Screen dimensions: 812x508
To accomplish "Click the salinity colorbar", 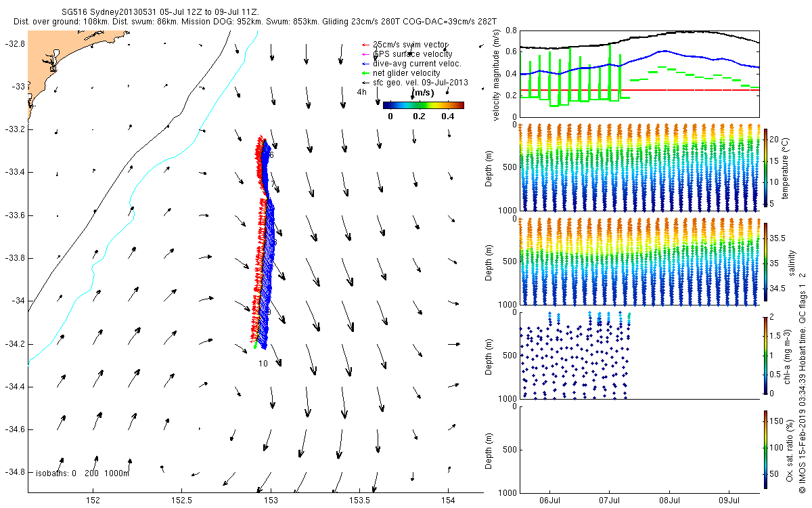I will coord(766,261).
